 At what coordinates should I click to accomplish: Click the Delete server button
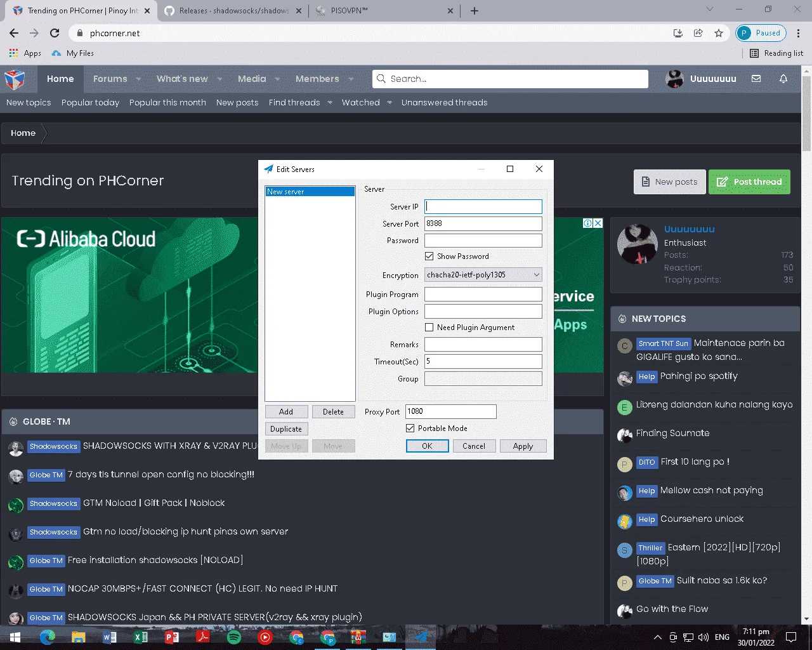pyautogui.click(x=333, y=412)
